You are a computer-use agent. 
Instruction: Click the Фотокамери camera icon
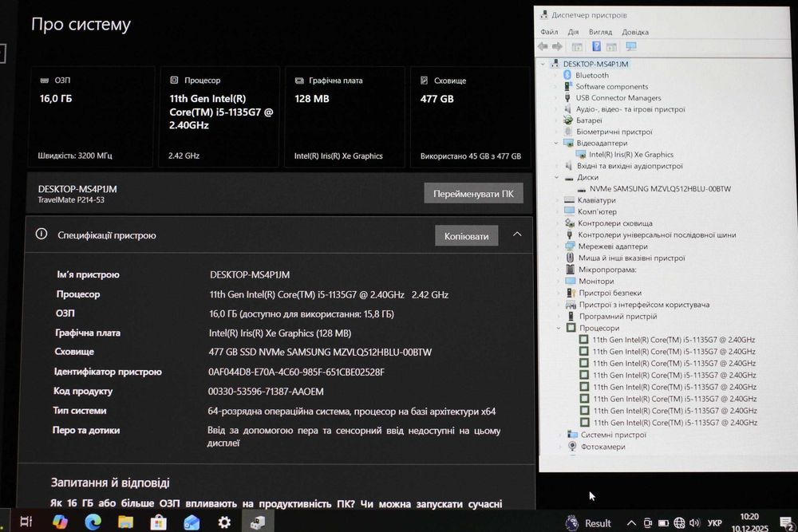(x=572, y=446)
